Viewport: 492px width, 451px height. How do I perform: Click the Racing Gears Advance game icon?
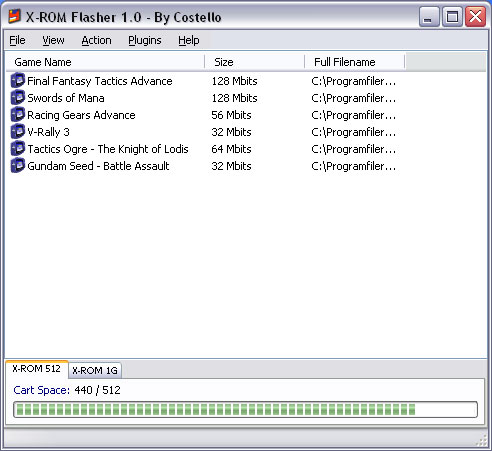(18, 115)
